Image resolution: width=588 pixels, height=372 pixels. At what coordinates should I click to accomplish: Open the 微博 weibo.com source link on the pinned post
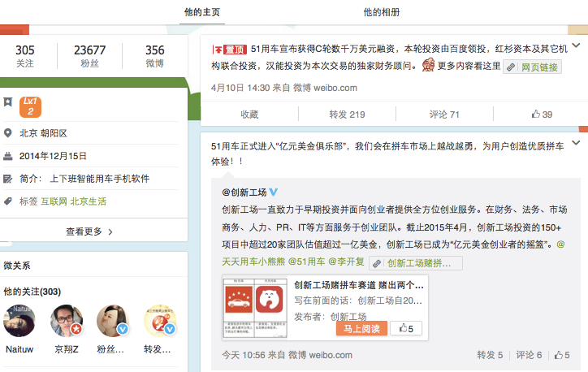(325, 88)
